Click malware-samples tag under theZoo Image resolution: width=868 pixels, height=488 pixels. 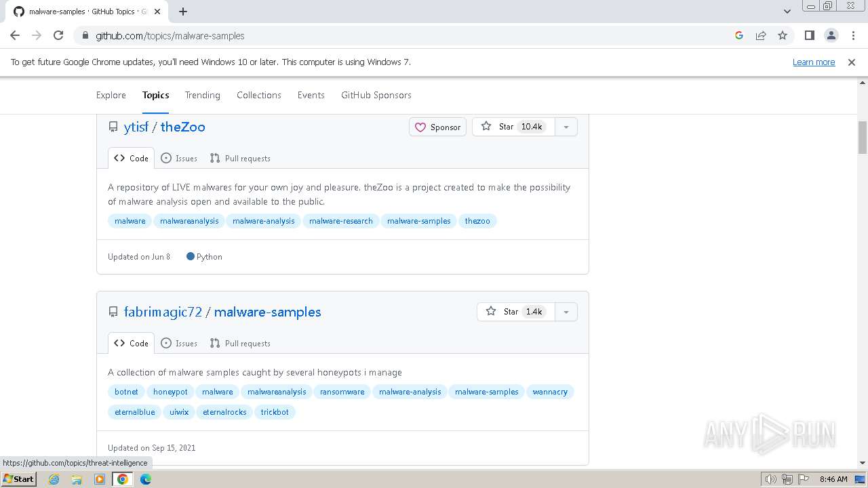tap(419, 221)
